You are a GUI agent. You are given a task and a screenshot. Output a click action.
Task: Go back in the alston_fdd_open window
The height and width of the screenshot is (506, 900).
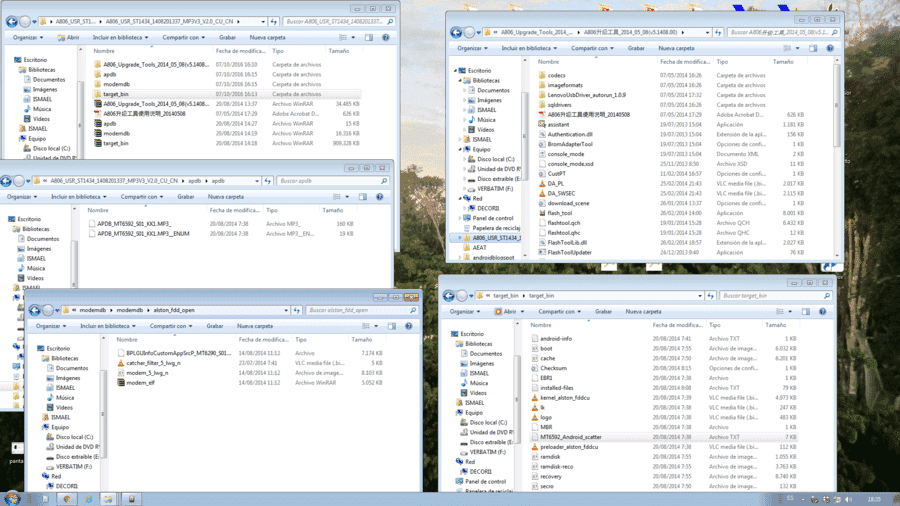34,310
